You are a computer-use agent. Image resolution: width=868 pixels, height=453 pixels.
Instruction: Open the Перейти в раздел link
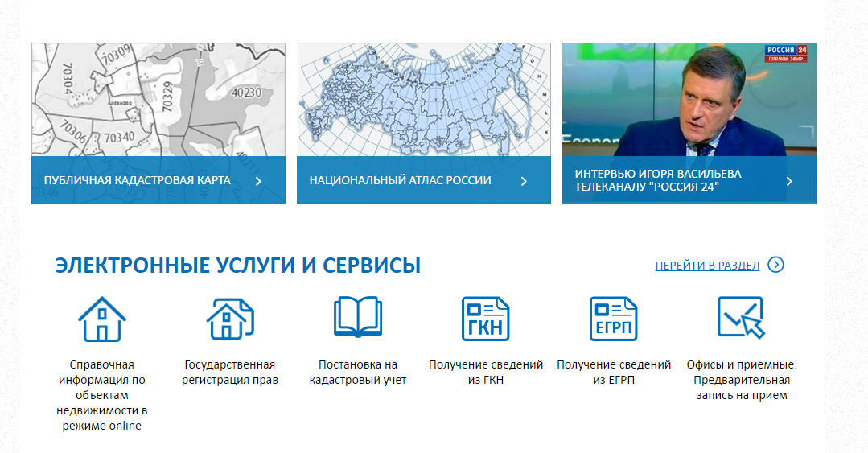707,266
